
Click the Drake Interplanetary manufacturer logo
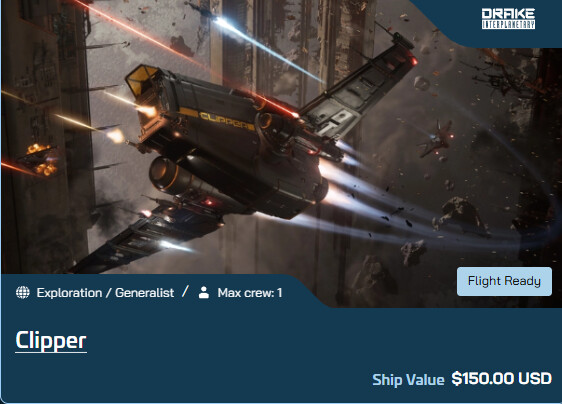pos(508,19)
